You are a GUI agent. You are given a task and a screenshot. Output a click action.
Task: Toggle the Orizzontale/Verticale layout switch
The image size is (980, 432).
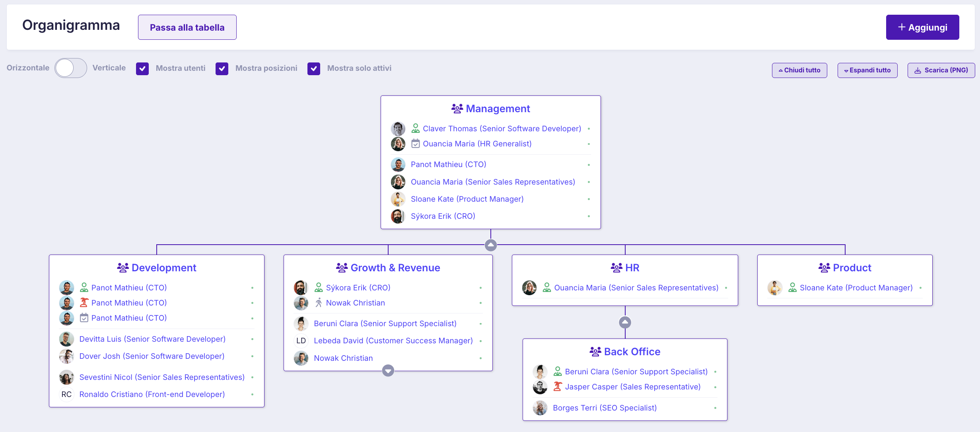71,68
